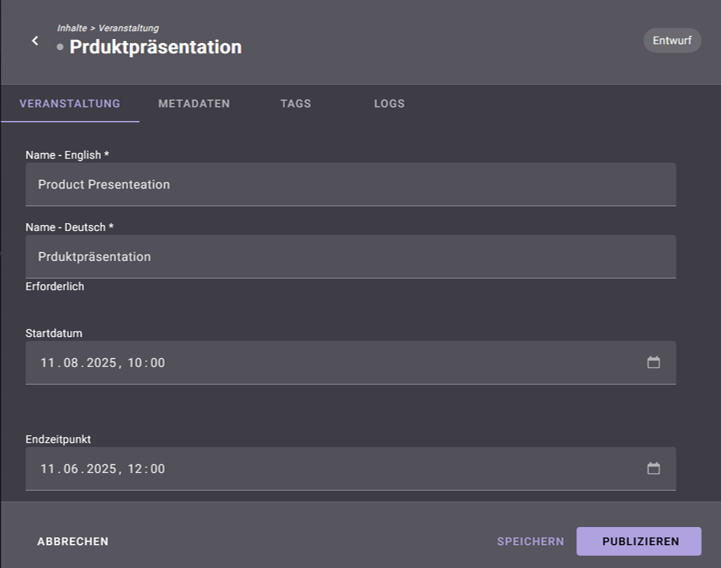The width and height of the screenshot is (721, 568).
Task: Save the event with Speichern
Action: 530,541
